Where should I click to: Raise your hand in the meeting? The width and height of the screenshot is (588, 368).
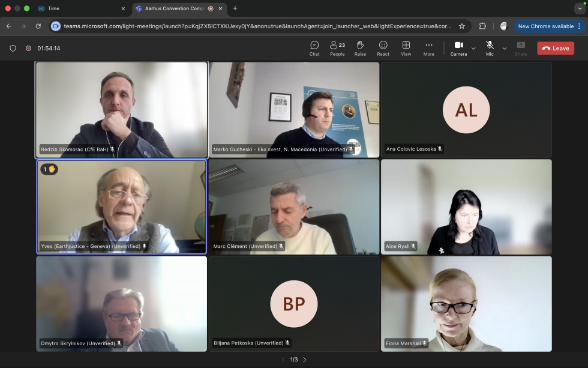click(360, 48)
